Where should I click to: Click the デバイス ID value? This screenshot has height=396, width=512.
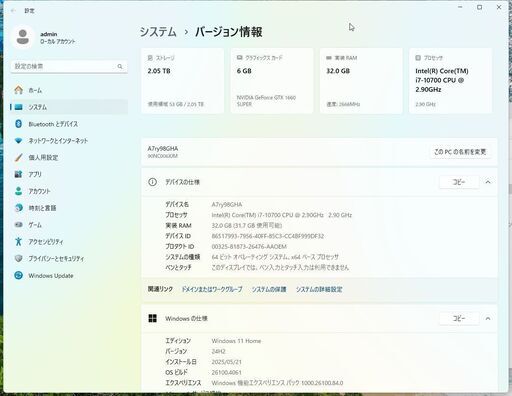[268, 236]
